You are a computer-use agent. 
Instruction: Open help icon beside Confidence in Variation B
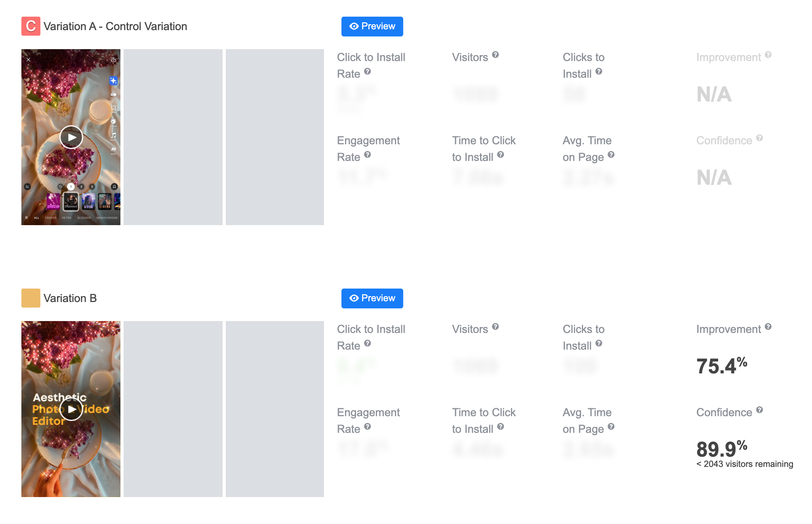[x=759, y=410]
